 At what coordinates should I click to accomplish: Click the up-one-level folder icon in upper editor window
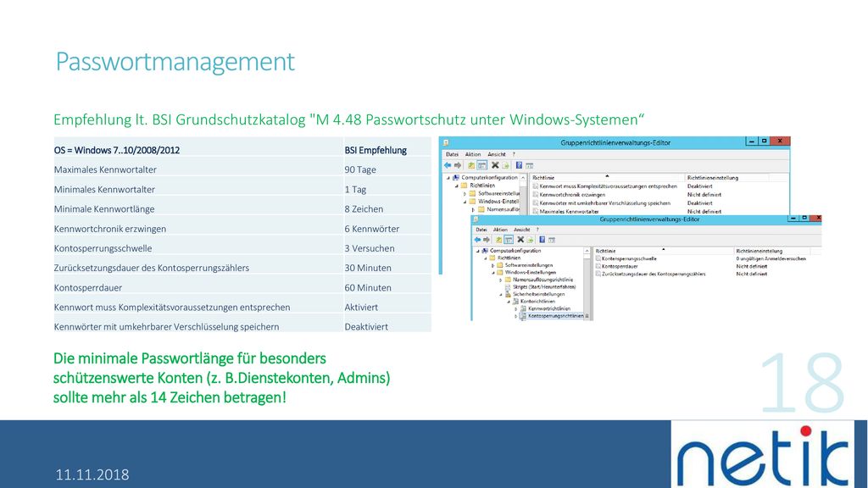coord(471,165)
